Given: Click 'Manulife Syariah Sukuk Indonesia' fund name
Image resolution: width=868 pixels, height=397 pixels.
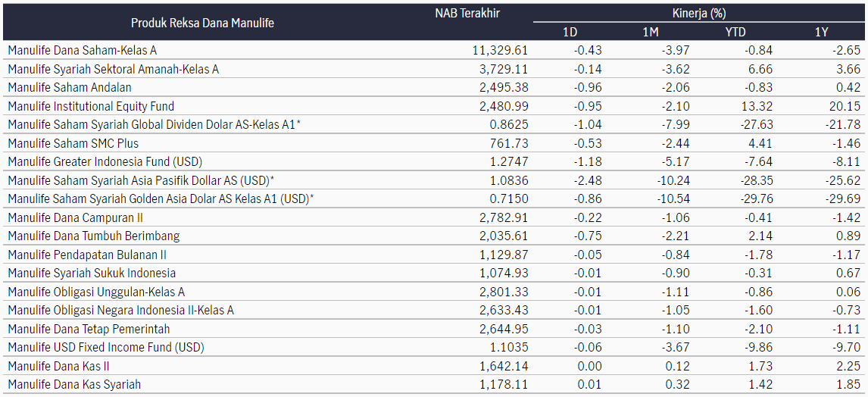Looking at the screenshot, I should (x=92, y=273).
